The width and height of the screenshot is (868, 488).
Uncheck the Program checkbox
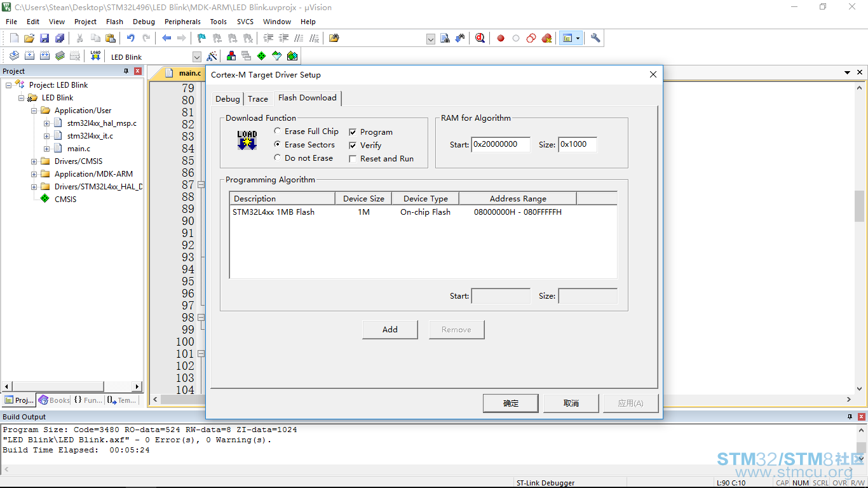coord(353,132)
